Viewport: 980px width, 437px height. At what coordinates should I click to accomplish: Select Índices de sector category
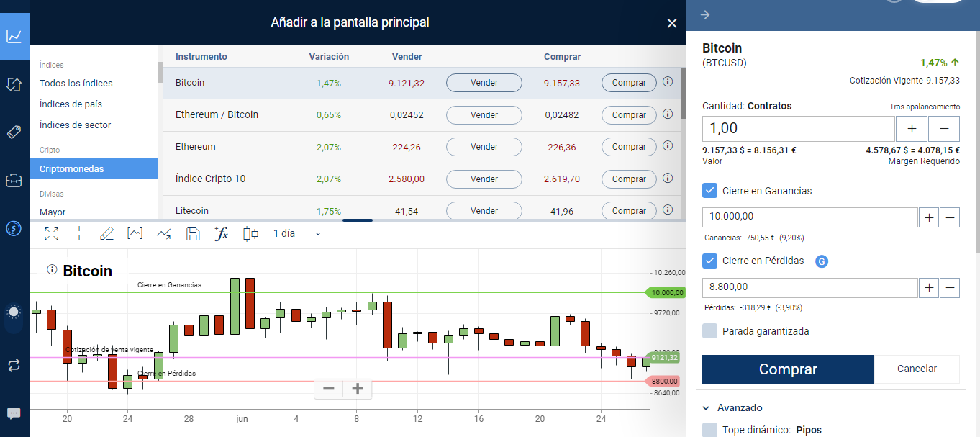pyautogui.click(x=76, y=125)
